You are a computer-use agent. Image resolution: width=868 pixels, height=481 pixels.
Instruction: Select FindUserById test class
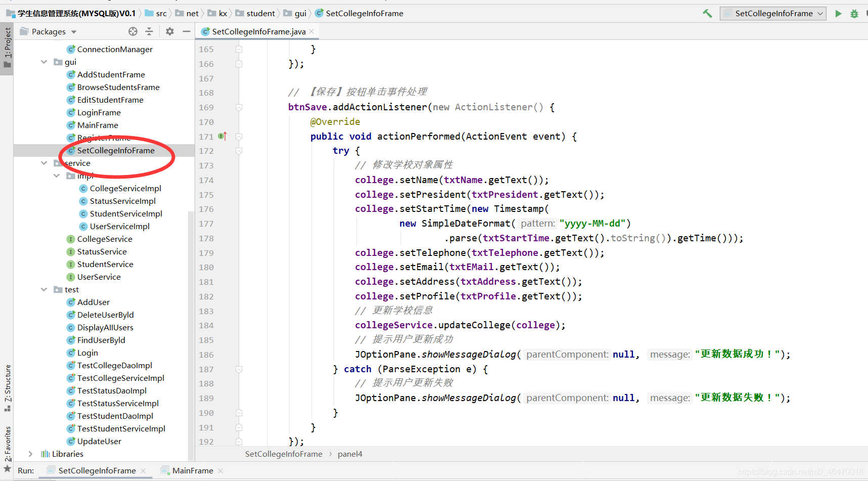pos(101,340)
